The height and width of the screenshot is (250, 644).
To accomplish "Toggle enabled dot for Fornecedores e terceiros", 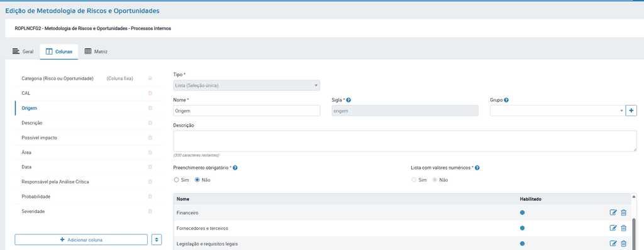I will coord(522,228).
